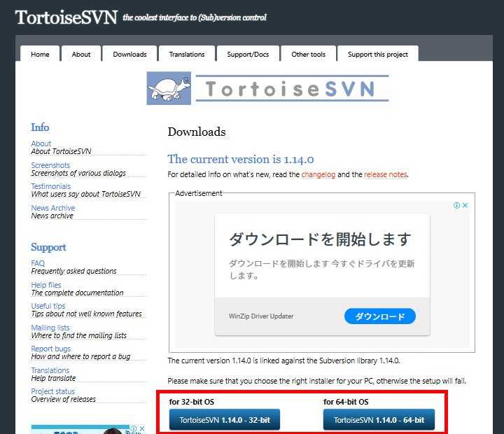This screenshot has height=434, width=504.
Task: Click the 'The current version is 1.14.0' heading
Action: [241, 159]
